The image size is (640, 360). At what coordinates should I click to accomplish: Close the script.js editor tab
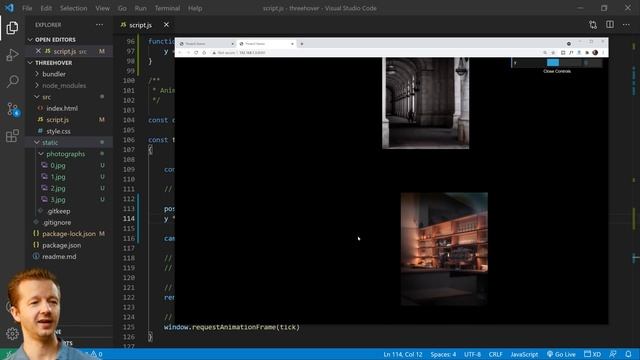tap(166, 25)
